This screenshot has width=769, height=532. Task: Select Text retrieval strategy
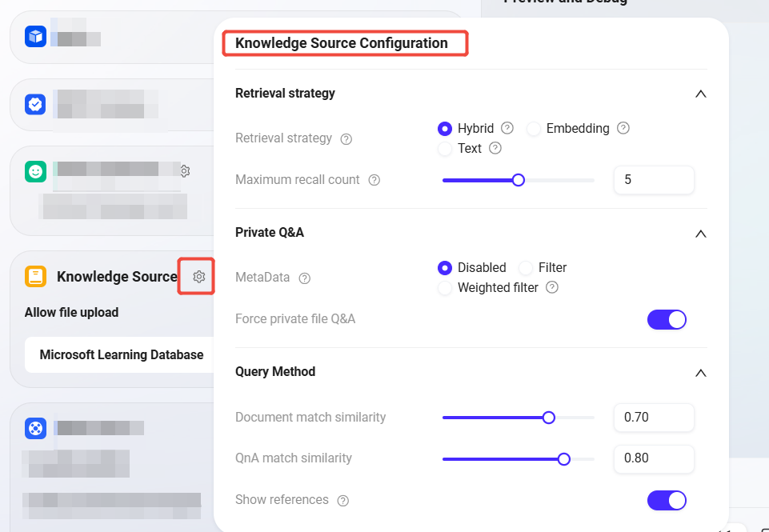445,149
